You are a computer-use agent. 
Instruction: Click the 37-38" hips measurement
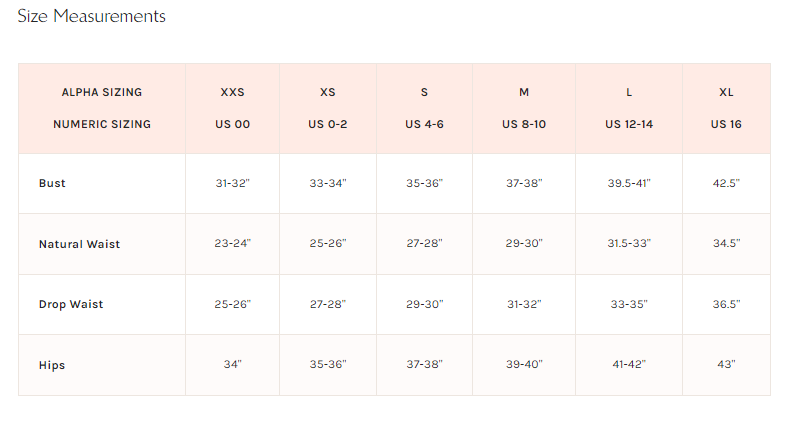pos(425,364)
